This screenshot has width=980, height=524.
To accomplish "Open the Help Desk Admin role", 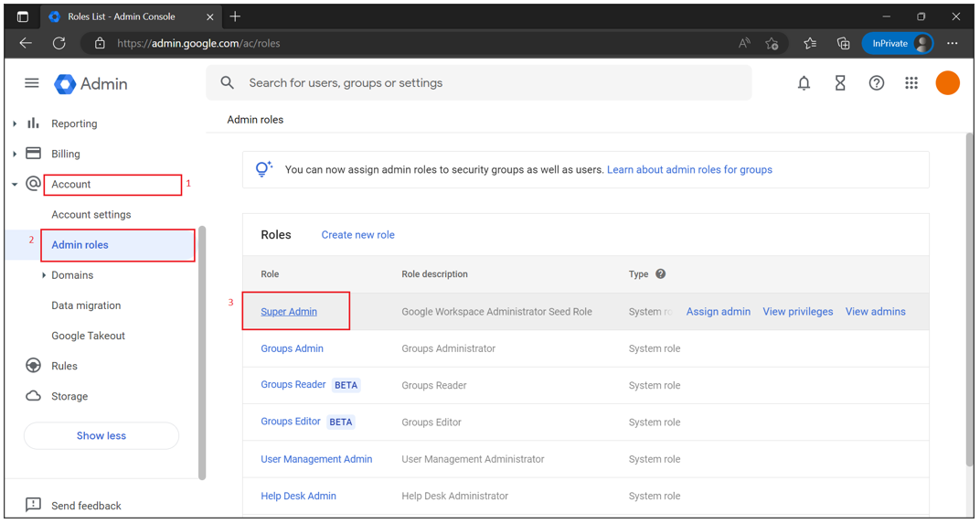I will (x=298, y=496).
